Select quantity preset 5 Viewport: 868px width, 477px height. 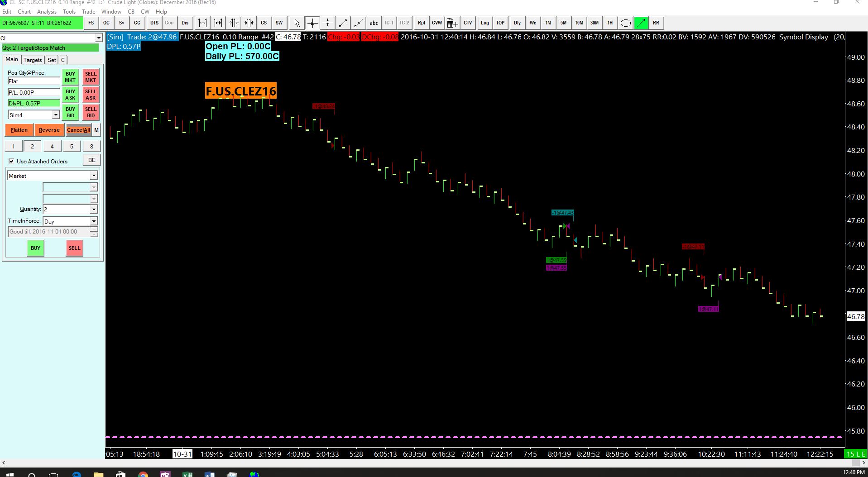[72, 146]
